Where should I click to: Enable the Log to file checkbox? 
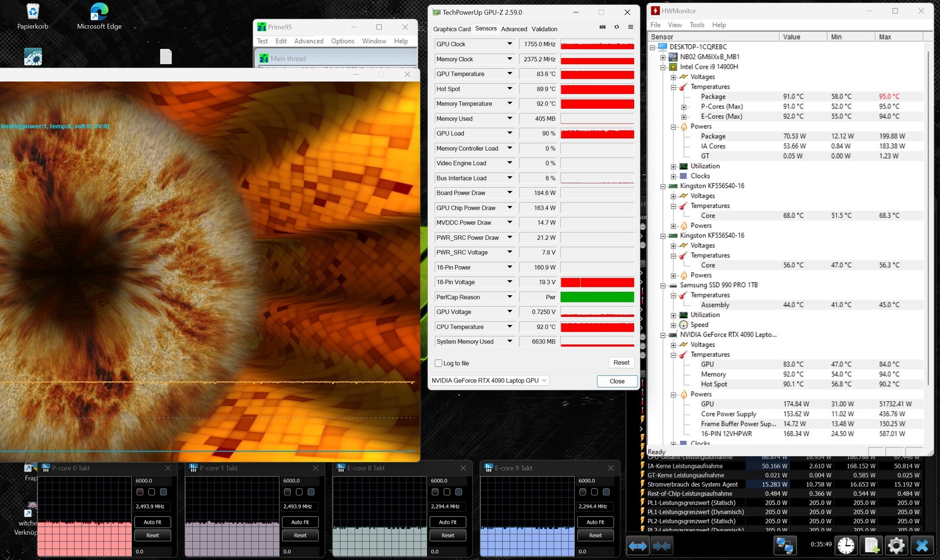[439, 363]
